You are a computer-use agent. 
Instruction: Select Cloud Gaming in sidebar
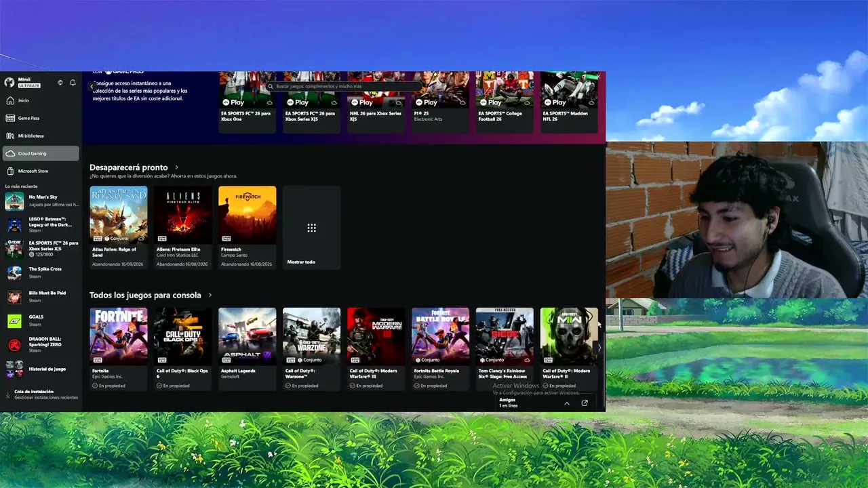[41, 153]
